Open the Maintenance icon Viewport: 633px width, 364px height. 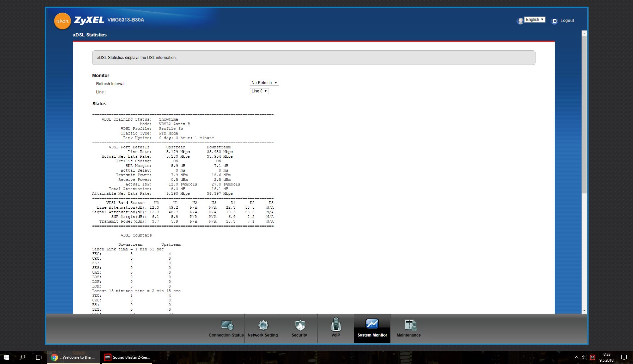410,325
